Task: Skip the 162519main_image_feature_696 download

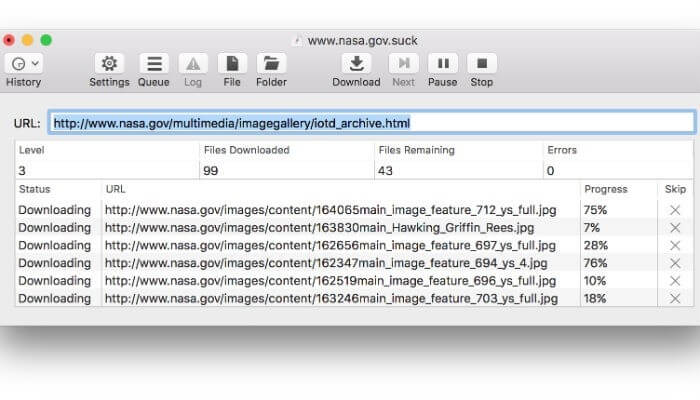Action: pos(675,281)
